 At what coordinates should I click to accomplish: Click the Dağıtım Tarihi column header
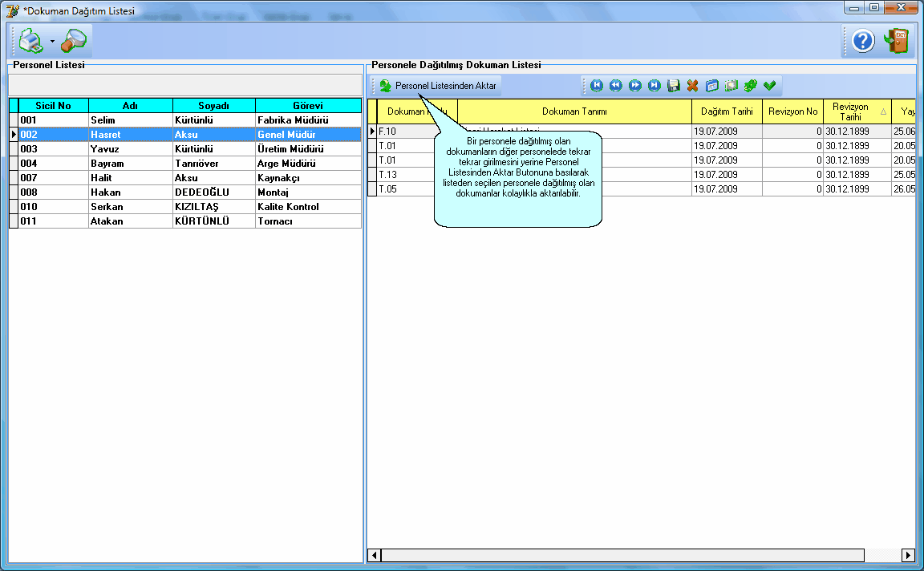727,111
